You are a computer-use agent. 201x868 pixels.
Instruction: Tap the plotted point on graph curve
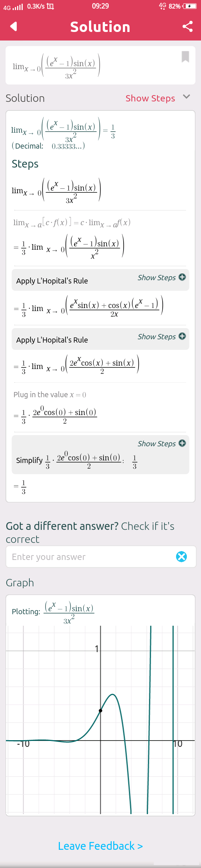tap(100, 710)
